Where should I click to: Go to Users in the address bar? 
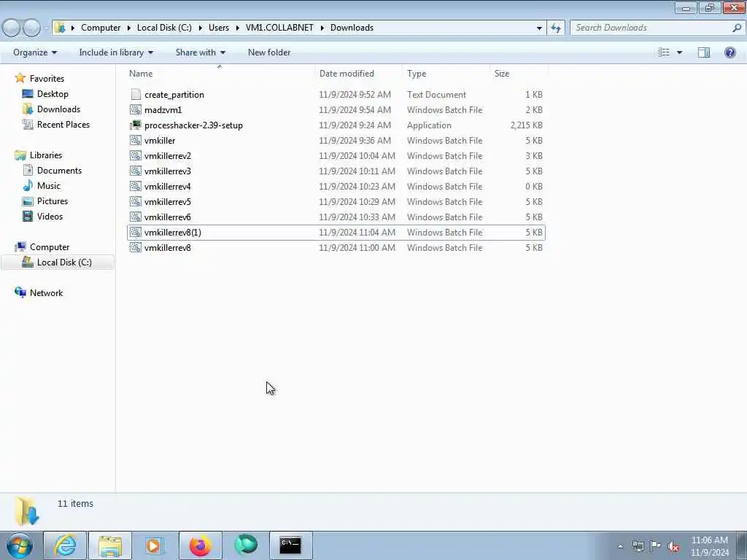point(219,28)
